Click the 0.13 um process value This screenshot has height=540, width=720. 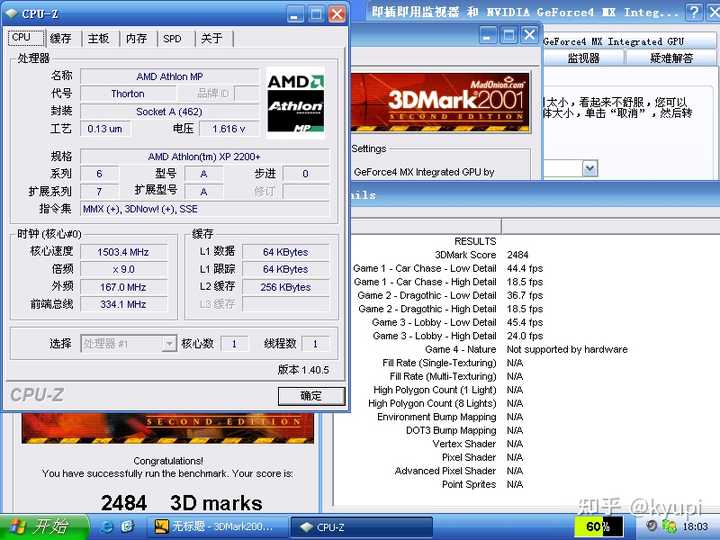coord(105,129)
